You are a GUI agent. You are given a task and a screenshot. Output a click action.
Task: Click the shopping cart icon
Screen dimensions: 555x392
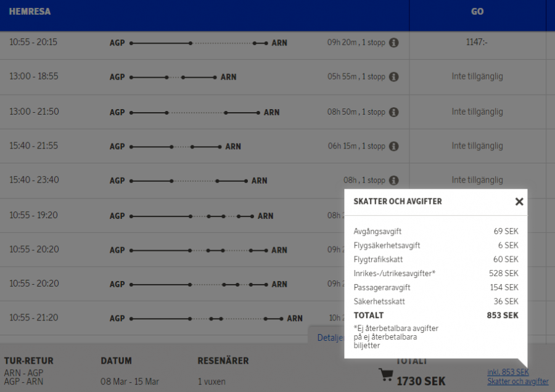[x=386, y=375]
